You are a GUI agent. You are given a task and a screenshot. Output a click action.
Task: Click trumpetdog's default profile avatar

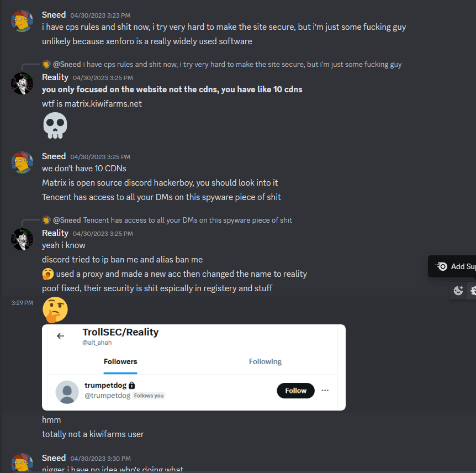click(x=67, y=392)
